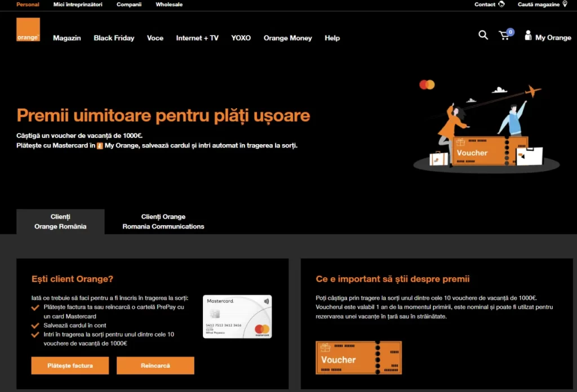Open the Wholesale link
This screenshot has width=577, height=392.
(x=168, y=5)
